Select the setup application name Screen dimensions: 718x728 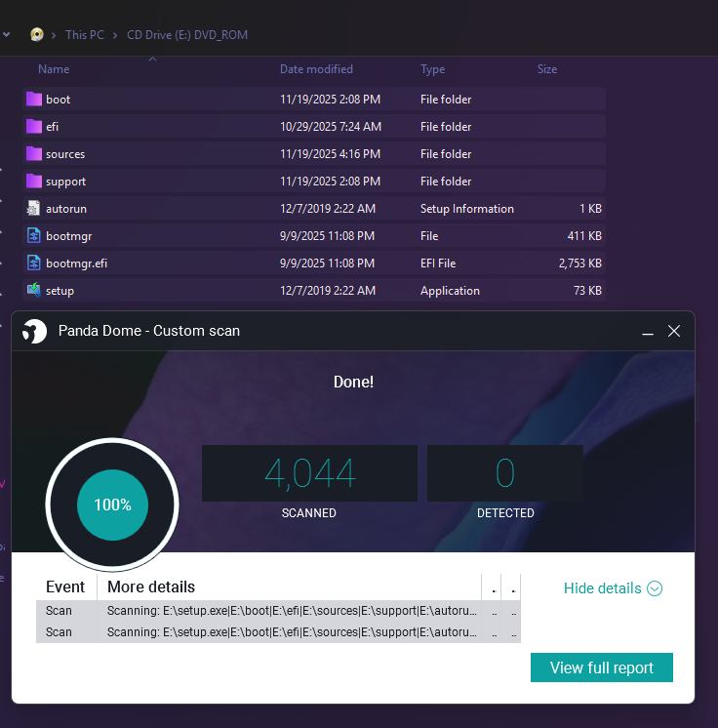[60, 291]
